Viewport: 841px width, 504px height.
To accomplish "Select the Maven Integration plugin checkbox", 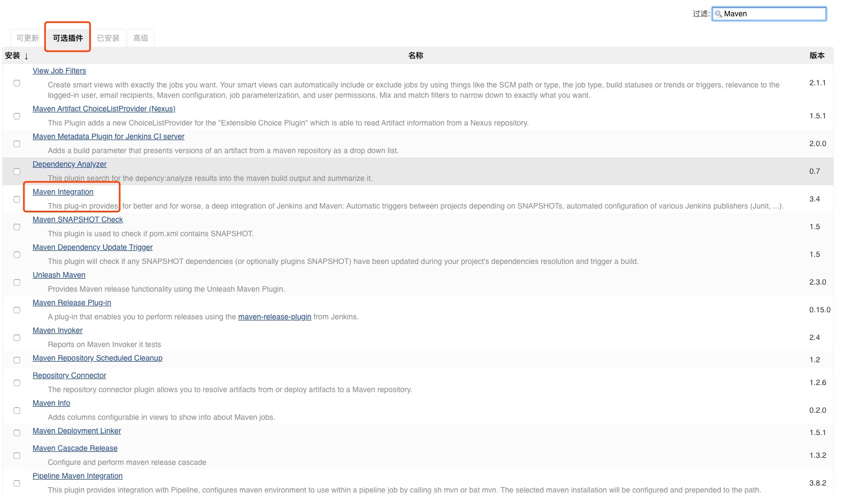I will pos(17,199).
